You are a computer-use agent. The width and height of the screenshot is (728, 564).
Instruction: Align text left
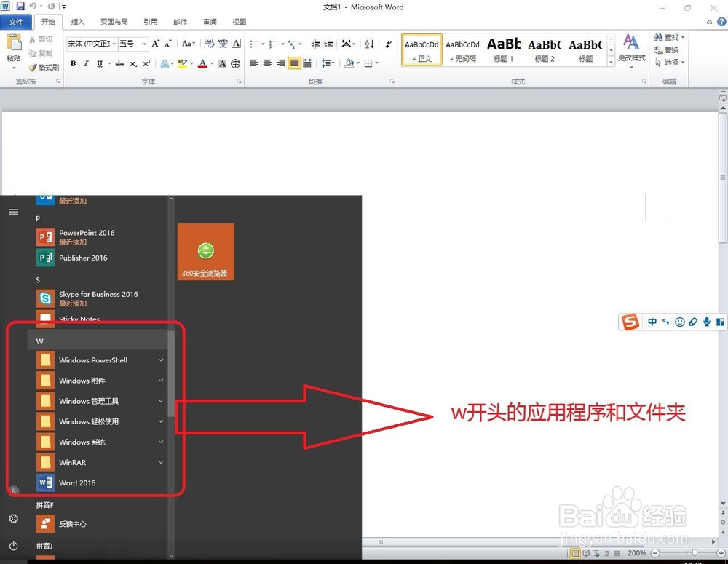click(254, 63)
